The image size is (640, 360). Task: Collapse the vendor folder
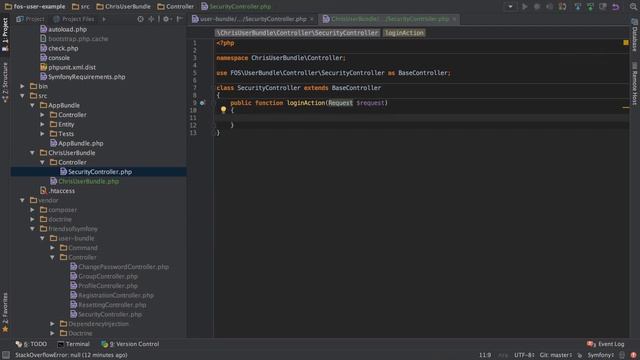point(22,200)
